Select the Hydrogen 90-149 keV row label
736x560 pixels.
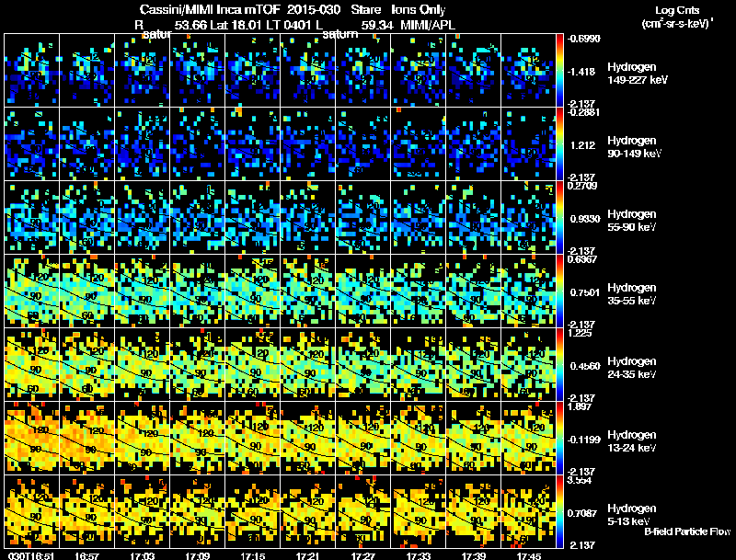click(634, 147)
